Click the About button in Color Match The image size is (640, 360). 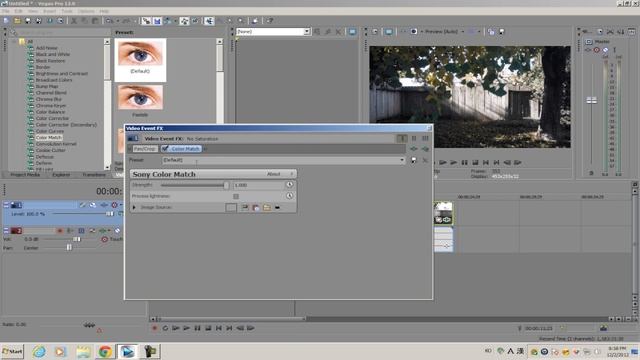coord(273,174)
